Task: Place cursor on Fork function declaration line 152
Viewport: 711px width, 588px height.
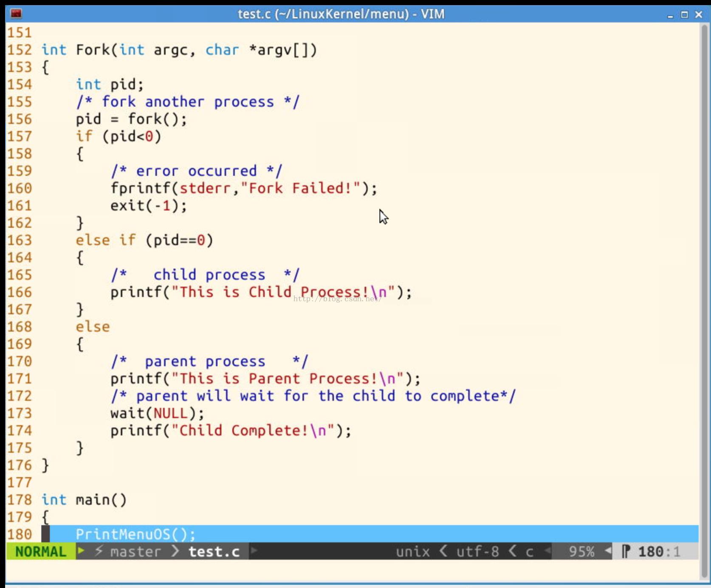Action: 179,50
